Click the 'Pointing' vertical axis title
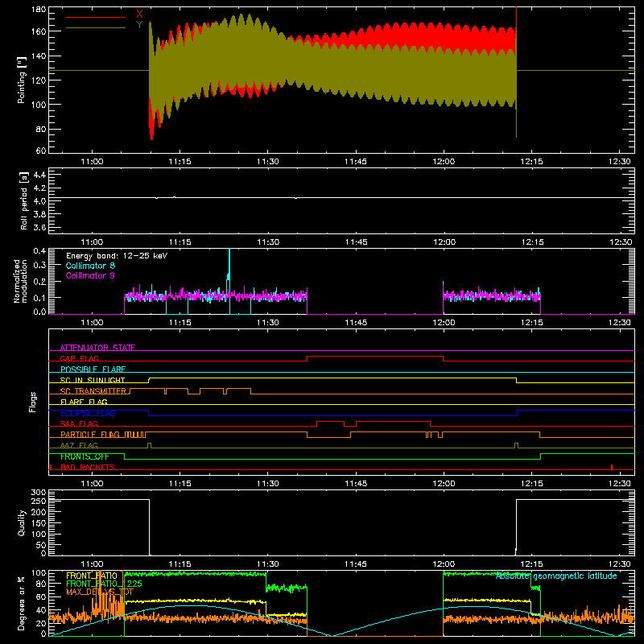This screenshot has height=644, width=644. 22,80
